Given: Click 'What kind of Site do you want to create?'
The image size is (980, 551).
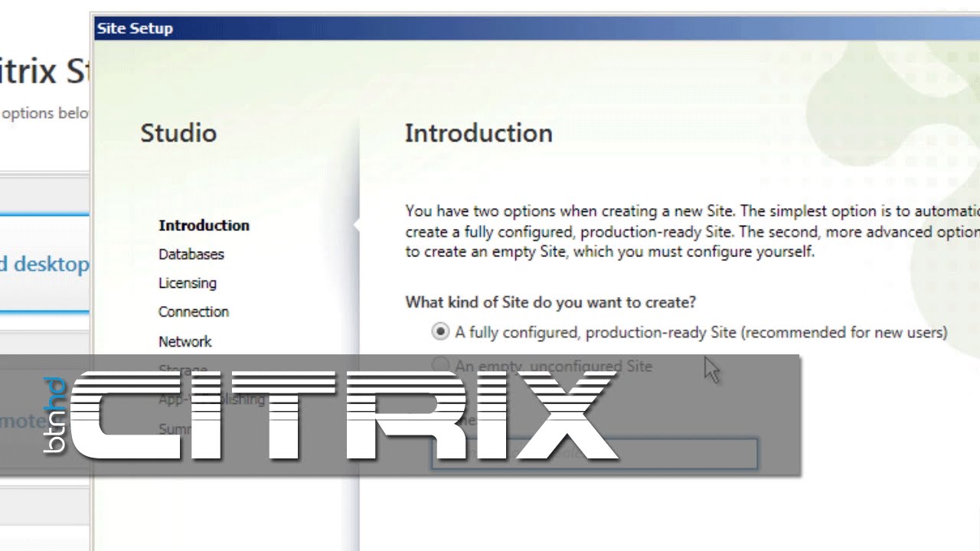Looking at the screenshot, I should point(550,302).
